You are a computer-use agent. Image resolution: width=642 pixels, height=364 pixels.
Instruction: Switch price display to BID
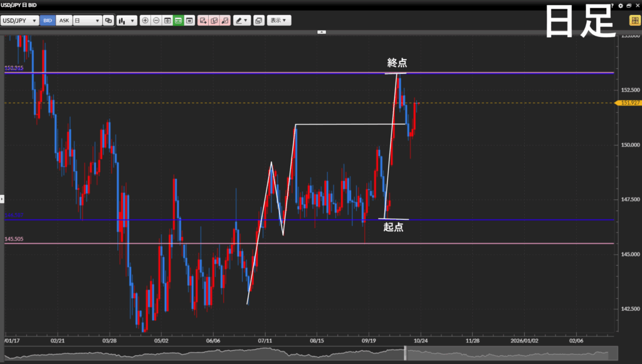coord(48,20)
